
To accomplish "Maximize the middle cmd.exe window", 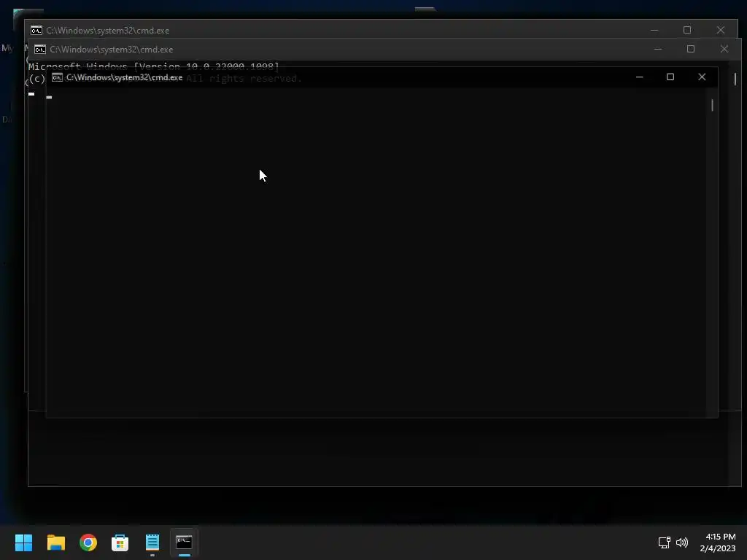I will (x=691, y=49).
